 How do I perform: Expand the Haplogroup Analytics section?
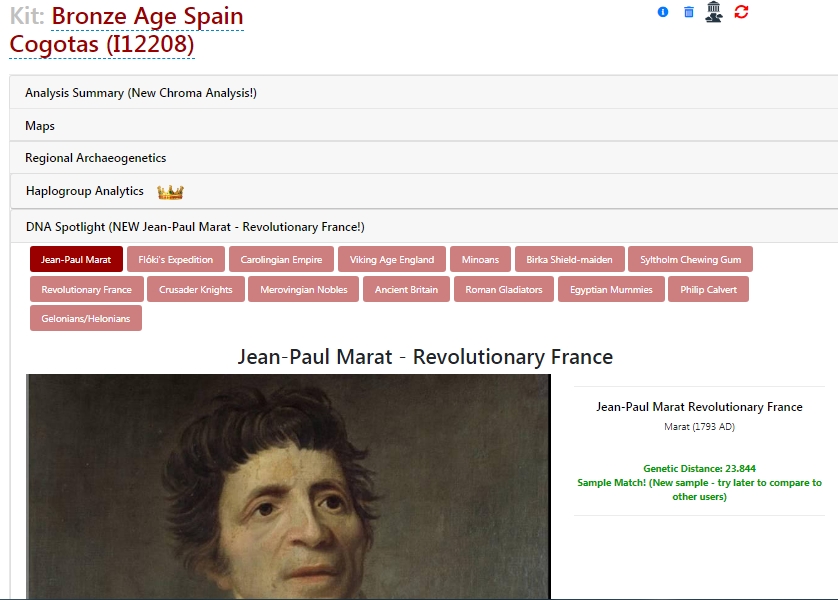pyautogui.click(x=423, y=191)
